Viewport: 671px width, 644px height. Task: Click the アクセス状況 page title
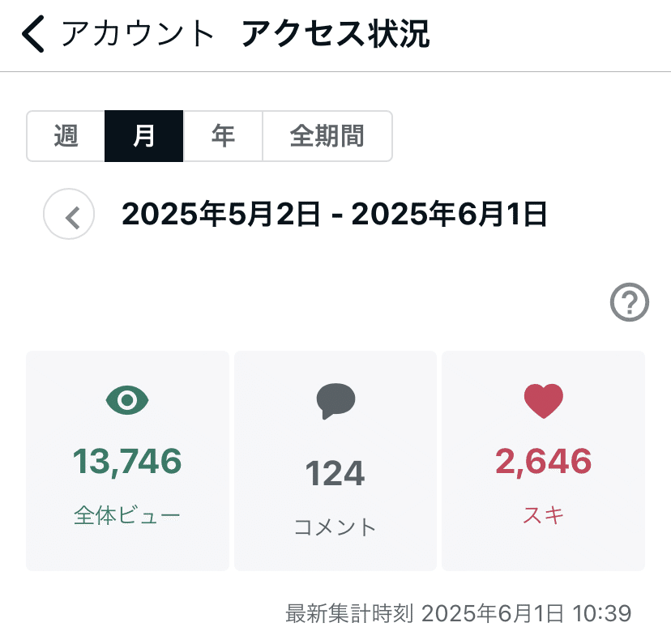click(335, 35)
